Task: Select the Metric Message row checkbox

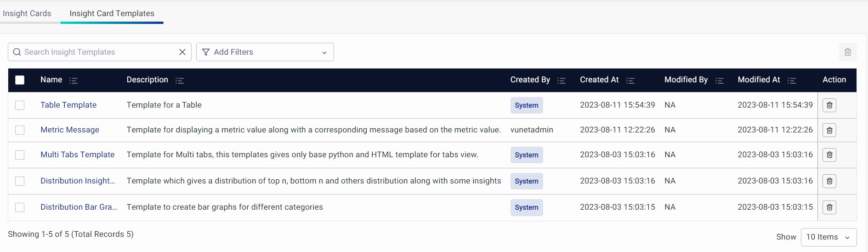Action: 20,130
